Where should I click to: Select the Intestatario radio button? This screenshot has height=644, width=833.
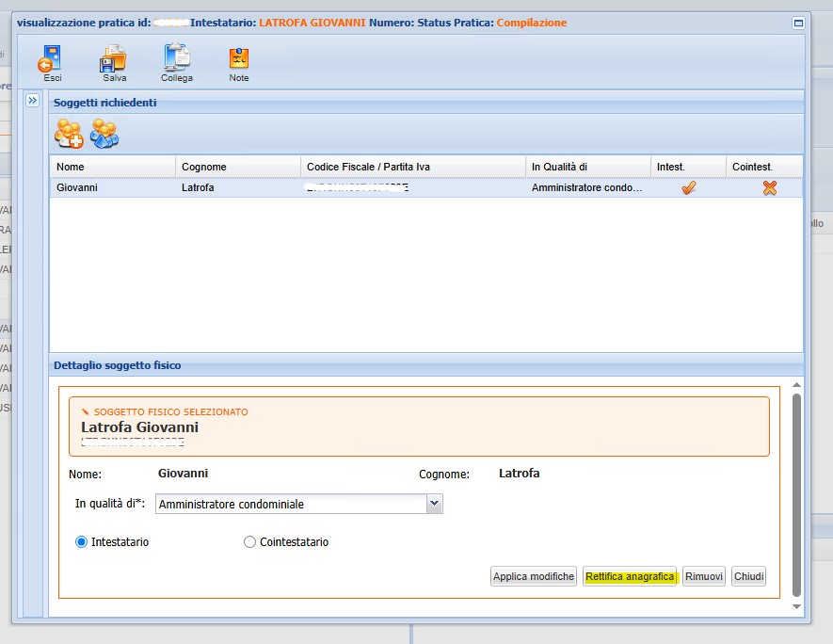(x=81, y=542)
